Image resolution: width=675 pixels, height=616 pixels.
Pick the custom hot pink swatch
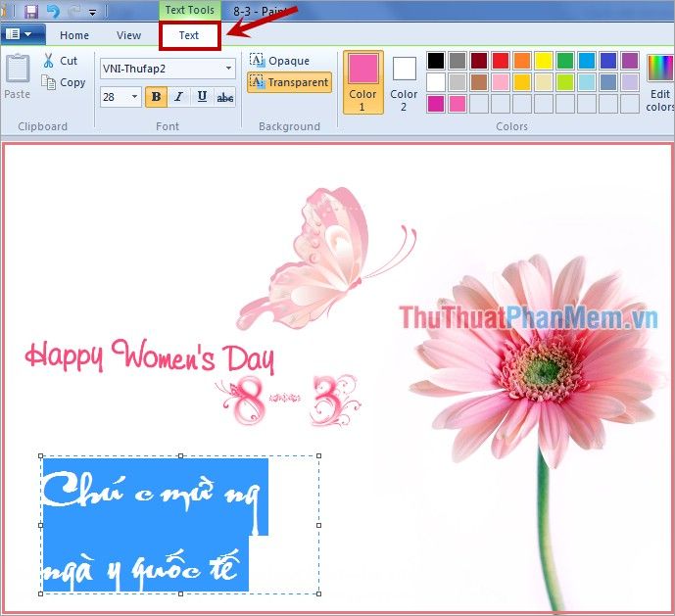click(458, 104)
